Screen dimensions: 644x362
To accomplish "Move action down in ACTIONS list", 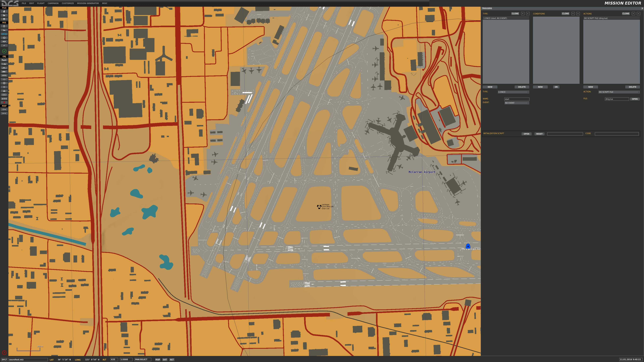I will pyautogui.click(x=638, y=13).
